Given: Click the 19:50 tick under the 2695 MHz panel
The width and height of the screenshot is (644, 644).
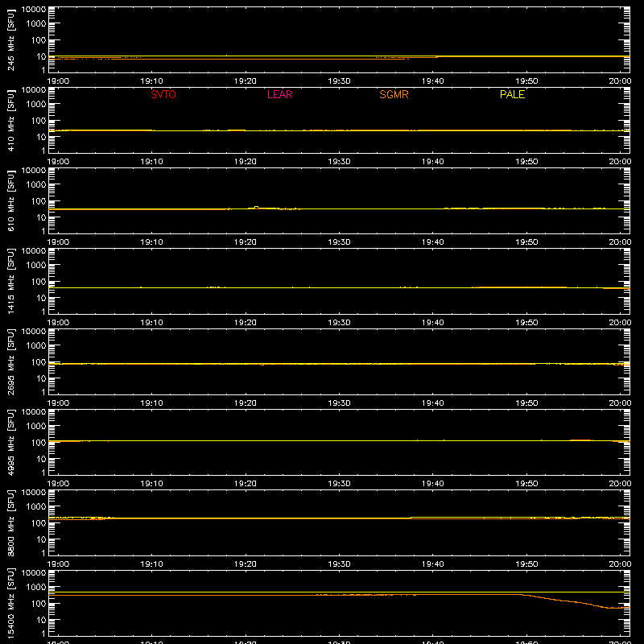Looking at the screenshot, I should (526, 403).
